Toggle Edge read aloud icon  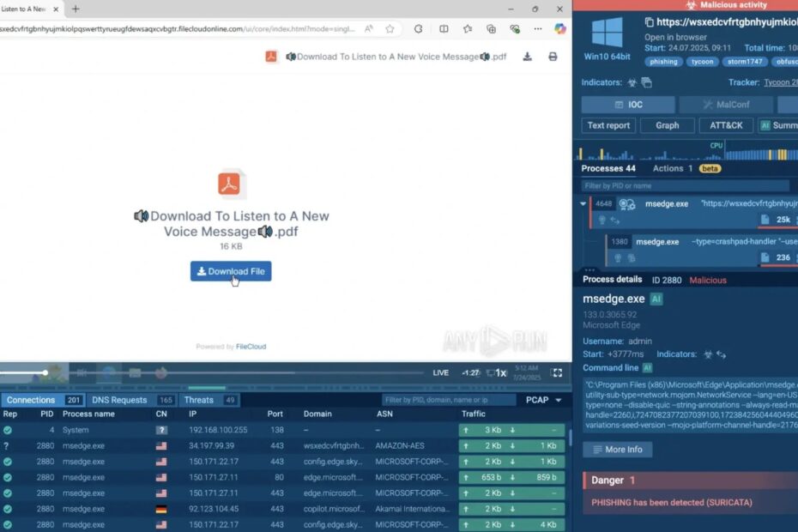(x=368, y=29)
